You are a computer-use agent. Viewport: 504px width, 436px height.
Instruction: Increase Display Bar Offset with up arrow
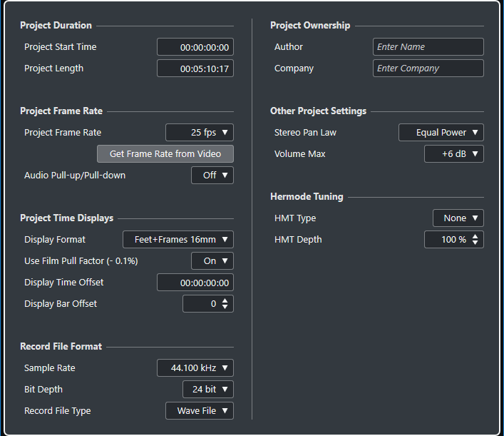click(x=225, y=300)
